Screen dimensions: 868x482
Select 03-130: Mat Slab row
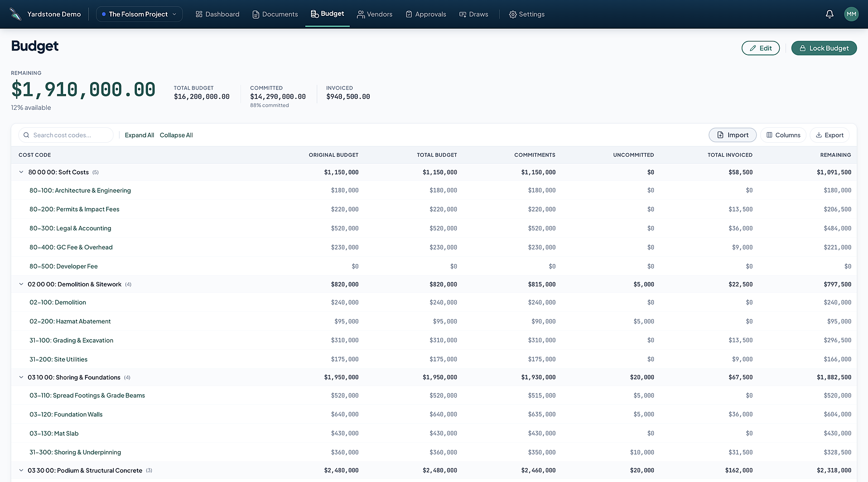(x=434, y=433)
